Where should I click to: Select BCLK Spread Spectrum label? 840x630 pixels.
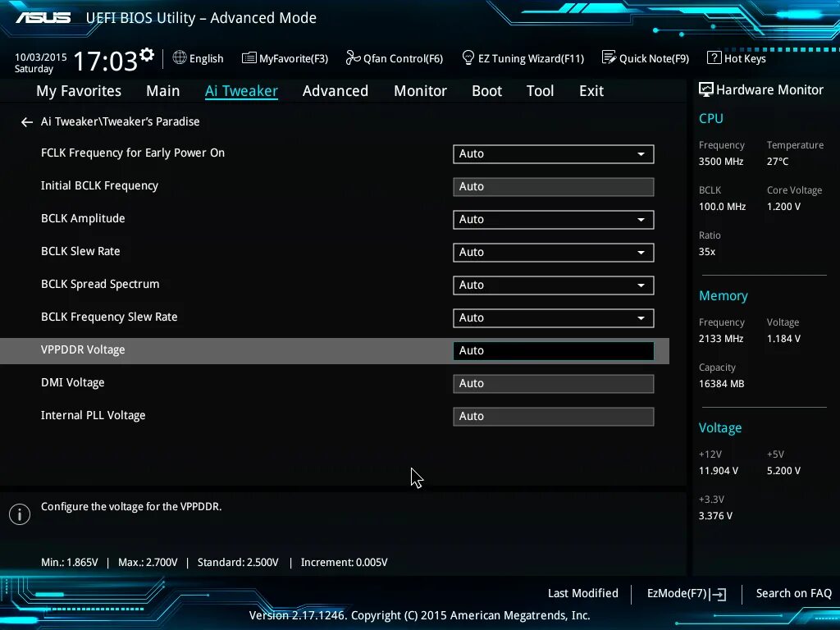(100, 284)
